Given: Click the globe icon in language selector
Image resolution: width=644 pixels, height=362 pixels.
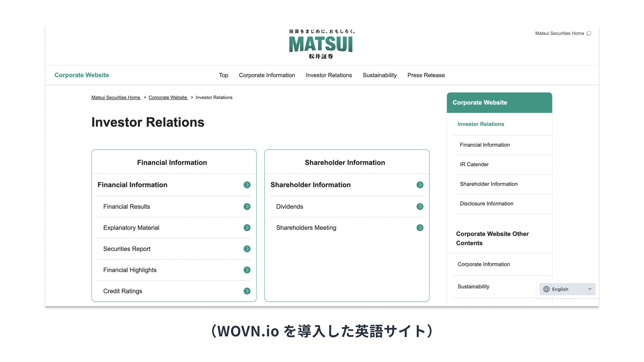Looking at the screenshot, I should click(x=546, y=289).
